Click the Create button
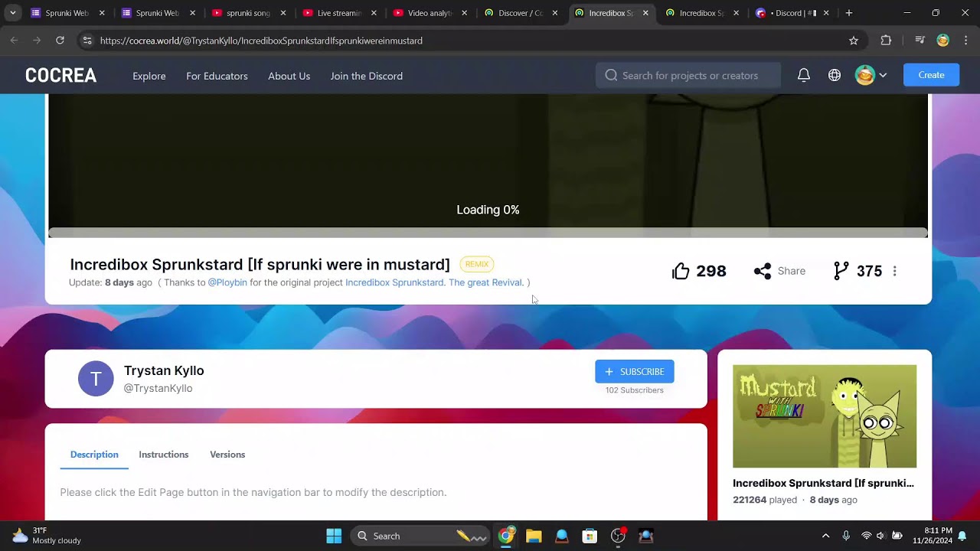This screenshot has width=980, height=551. click(x=931, y=75)
